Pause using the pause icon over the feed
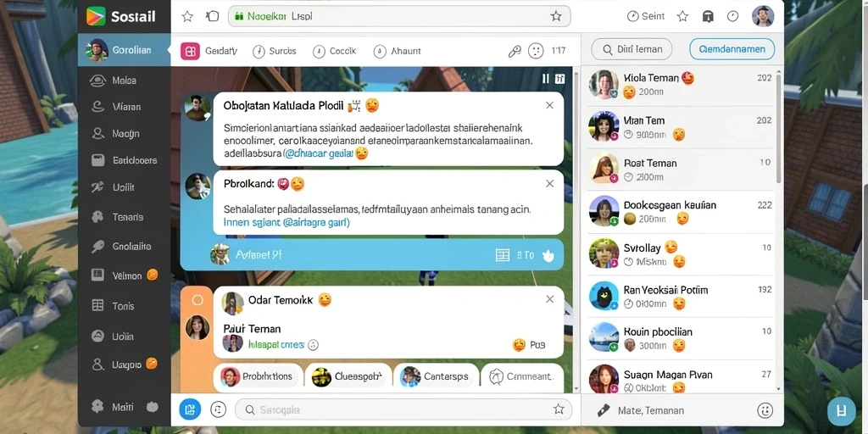The image size is (868, 434). [546, 79]
